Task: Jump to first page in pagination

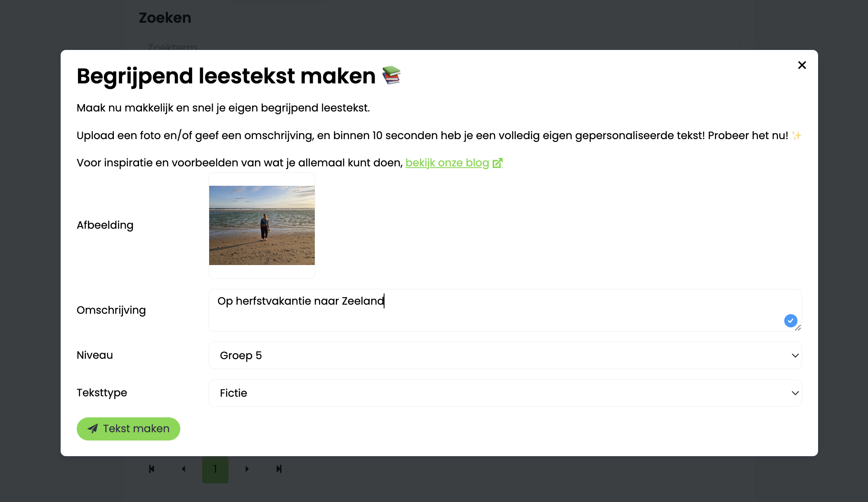Action: point(151,469)
